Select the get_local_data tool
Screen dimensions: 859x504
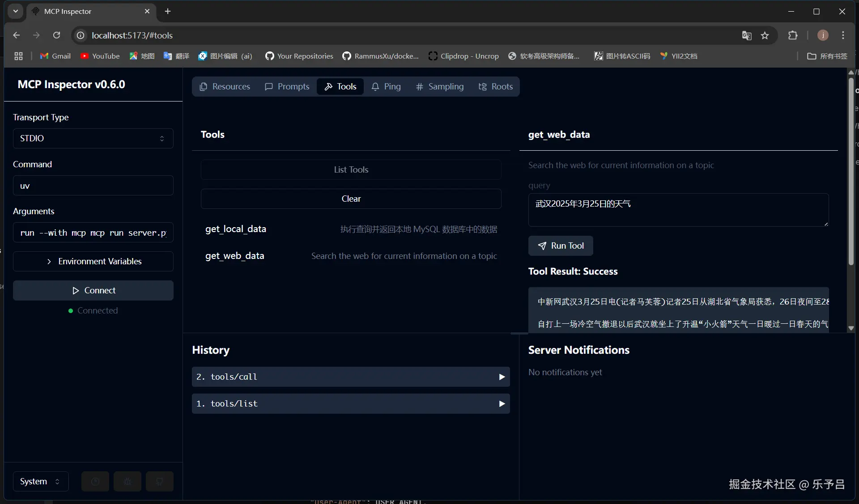[236, 229]
